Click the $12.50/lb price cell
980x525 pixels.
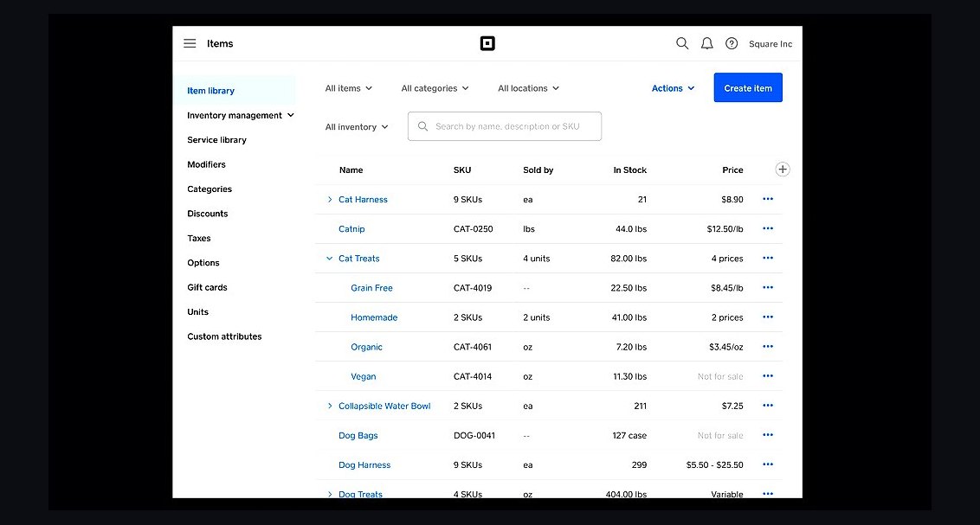coord(725,229)
